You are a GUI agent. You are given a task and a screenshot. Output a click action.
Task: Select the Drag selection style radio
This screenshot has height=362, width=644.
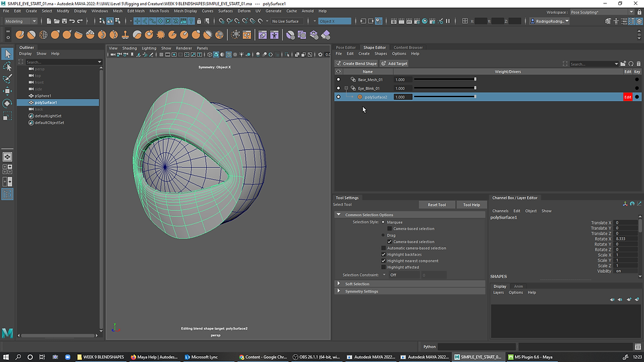(383, 235)
